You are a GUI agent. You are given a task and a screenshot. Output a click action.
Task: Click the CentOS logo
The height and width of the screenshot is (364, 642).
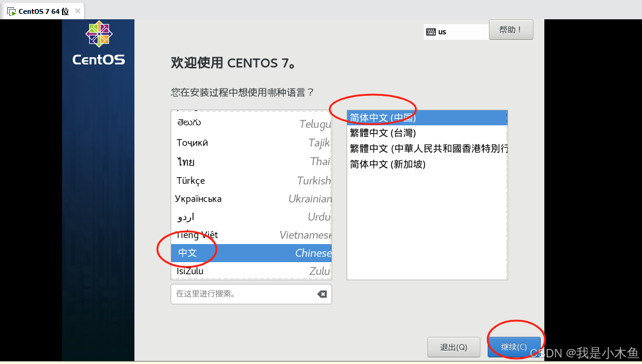point(99,43)
